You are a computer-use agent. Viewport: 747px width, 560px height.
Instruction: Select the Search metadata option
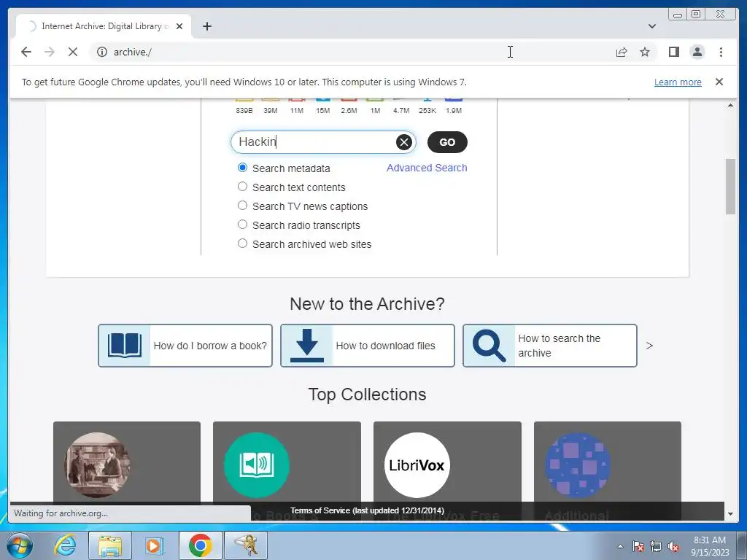242,168
